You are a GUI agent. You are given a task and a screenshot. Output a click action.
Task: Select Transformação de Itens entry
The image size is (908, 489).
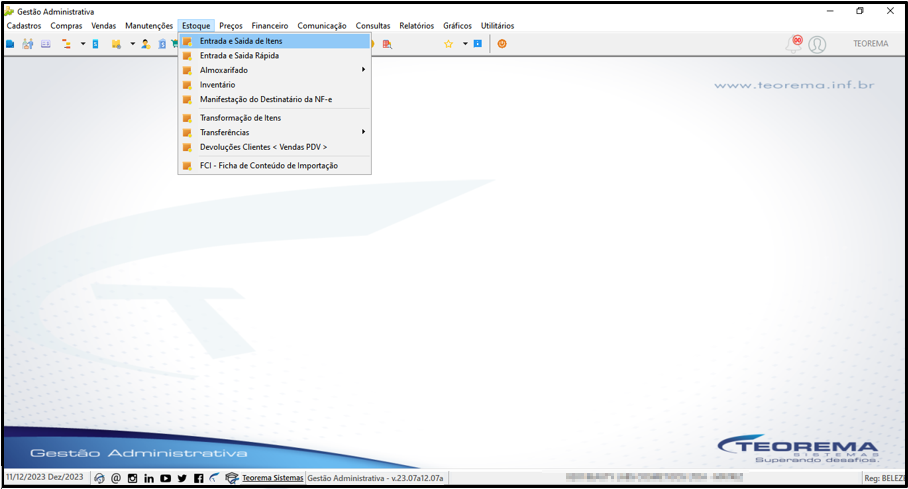[274, 118]
